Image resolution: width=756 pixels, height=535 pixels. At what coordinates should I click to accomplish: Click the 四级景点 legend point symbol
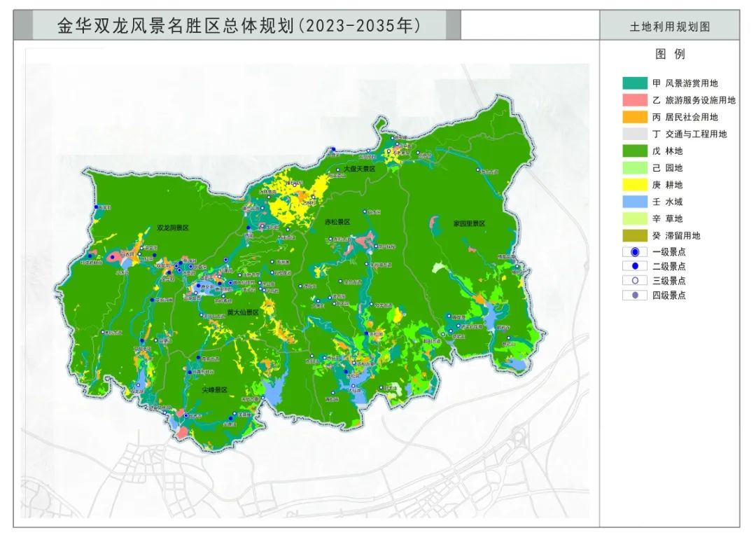[635, 295]
